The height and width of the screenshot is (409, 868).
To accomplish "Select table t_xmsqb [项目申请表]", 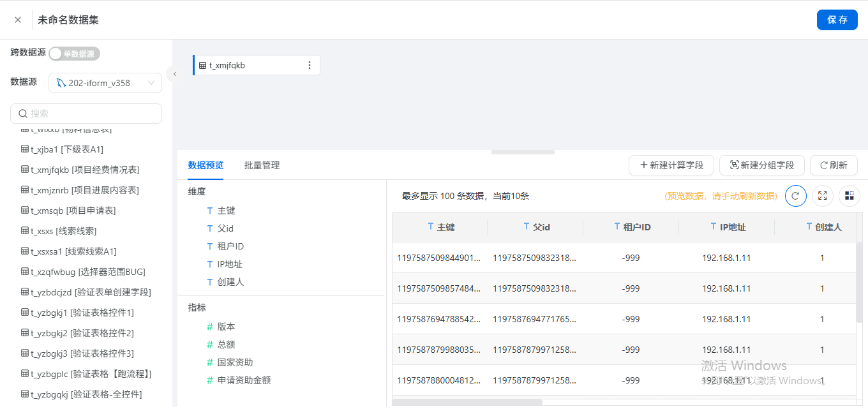I will point(68,211).
